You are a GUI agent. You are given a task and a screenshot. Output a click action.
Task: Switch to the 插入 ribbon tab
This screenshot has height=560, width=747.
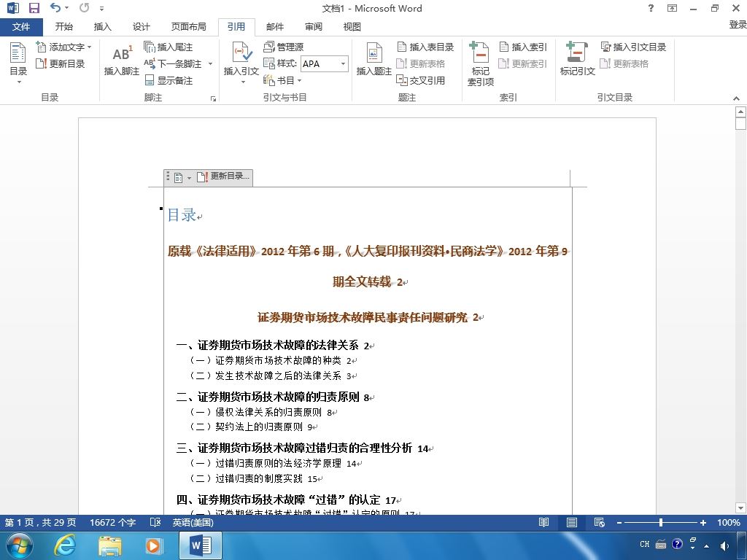102,27
